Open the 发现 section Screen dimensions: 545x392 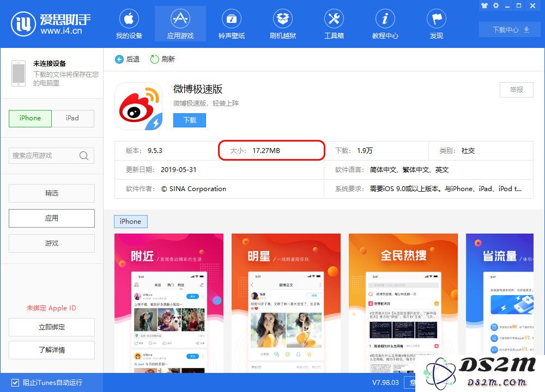click(437, 24)
